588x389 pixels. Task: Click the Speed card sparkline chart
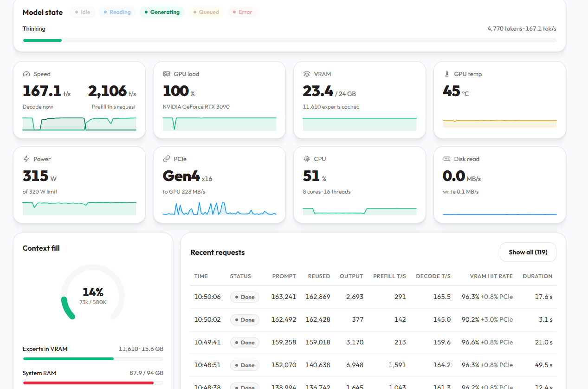(x=79, y=124)
